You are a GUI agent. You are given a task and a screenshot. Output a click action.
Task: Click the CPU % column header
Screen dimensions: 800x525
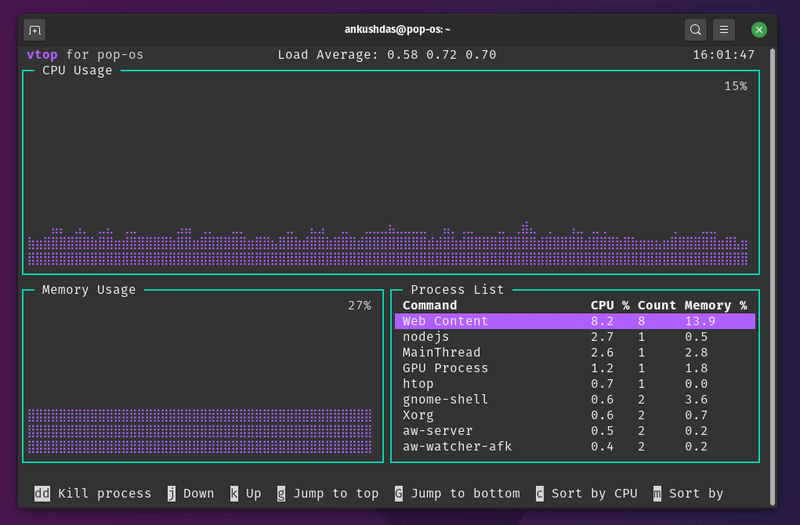(610, 305)
